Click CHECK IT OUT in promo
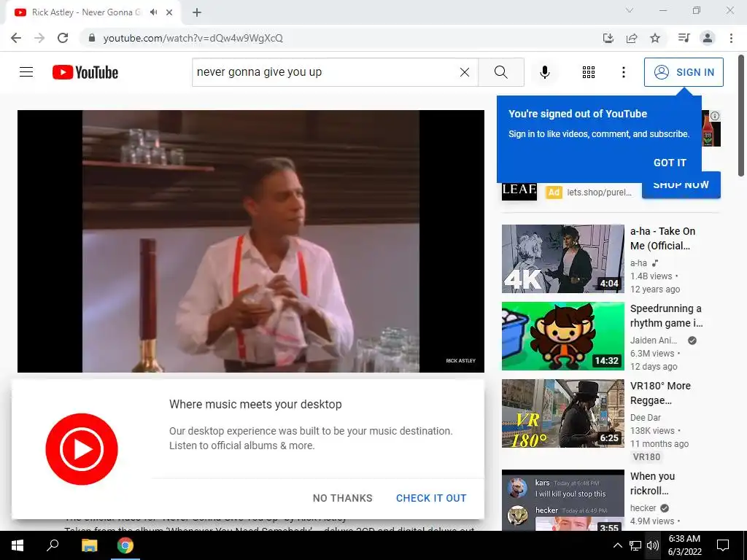 pos(431,498)
